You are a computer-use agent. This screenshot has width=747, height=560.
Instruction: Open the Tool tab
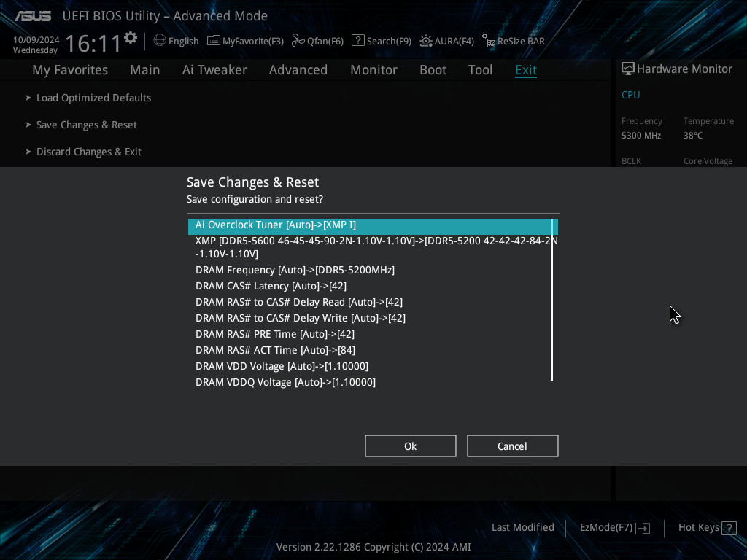pyautogui.click(x=480, y=70)
